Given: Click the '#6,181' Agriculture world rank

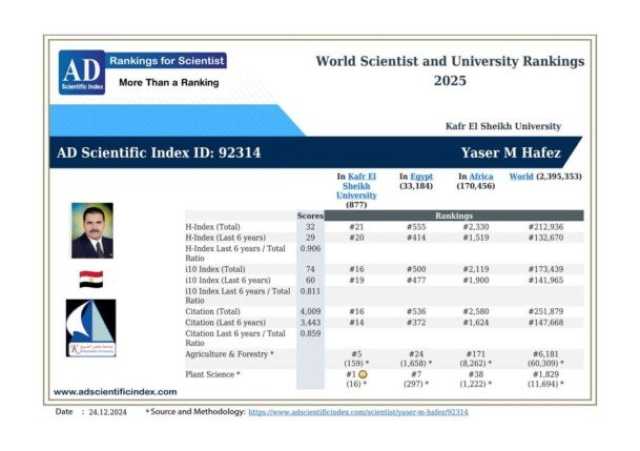Looking at the screenshot, I should pyautogui.click(x=546, y=354).
